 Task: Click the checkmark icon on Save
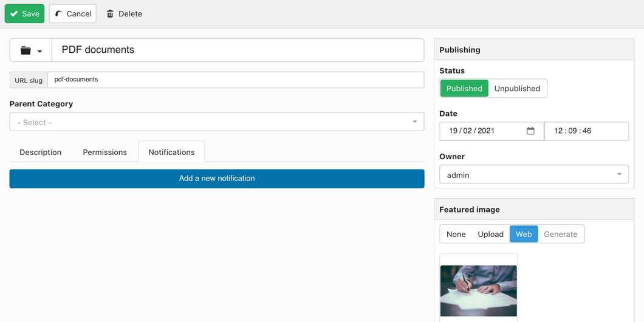tap(14, 13)
